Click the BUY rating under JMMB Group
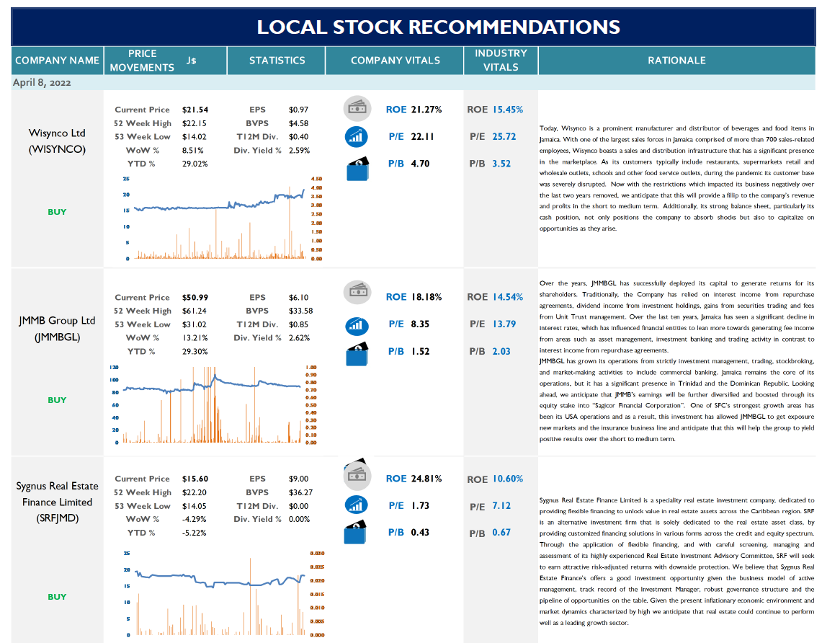Screen dimensions: 840x643 (57, 400)
